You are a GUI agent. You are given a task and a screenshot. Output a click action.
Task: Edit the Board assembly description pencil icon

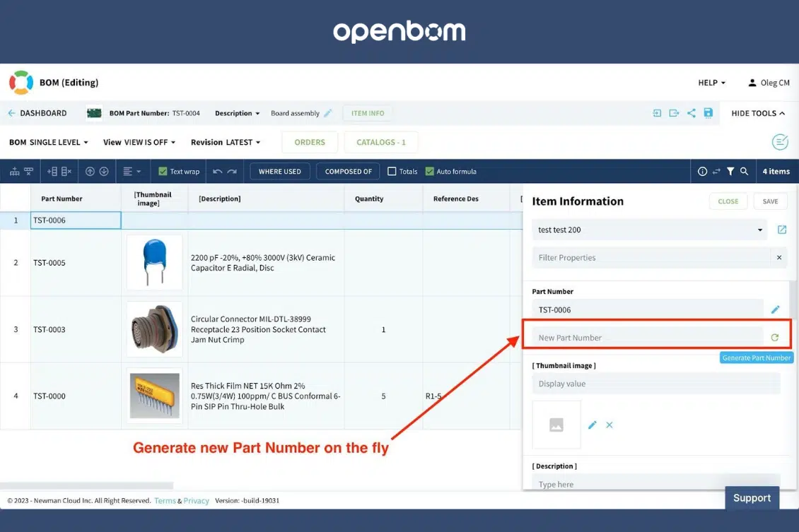[328, 113]
